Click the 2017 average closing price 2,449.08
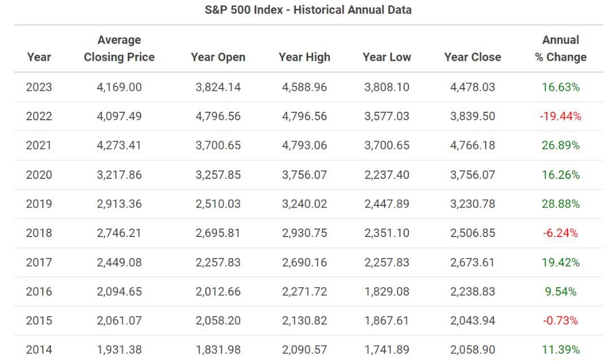The width and height of the screenshot is (610, 364). [119, 262]
